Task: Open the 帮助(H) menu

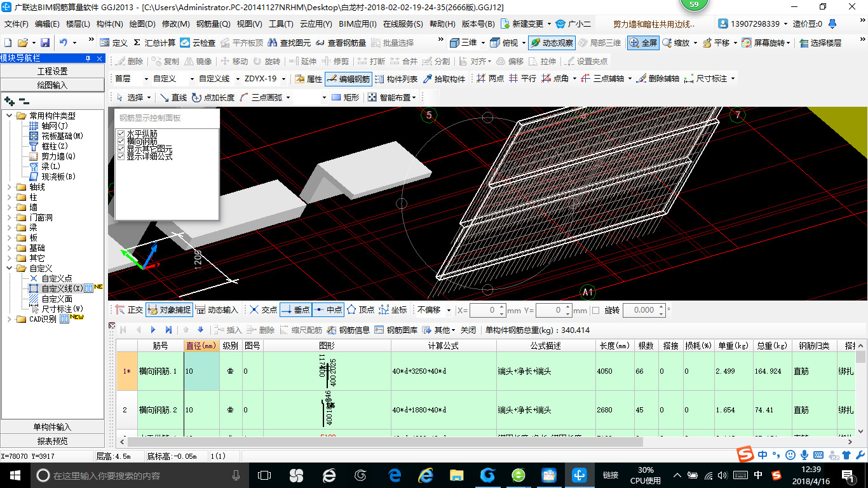Action: [x=442, y=24]
